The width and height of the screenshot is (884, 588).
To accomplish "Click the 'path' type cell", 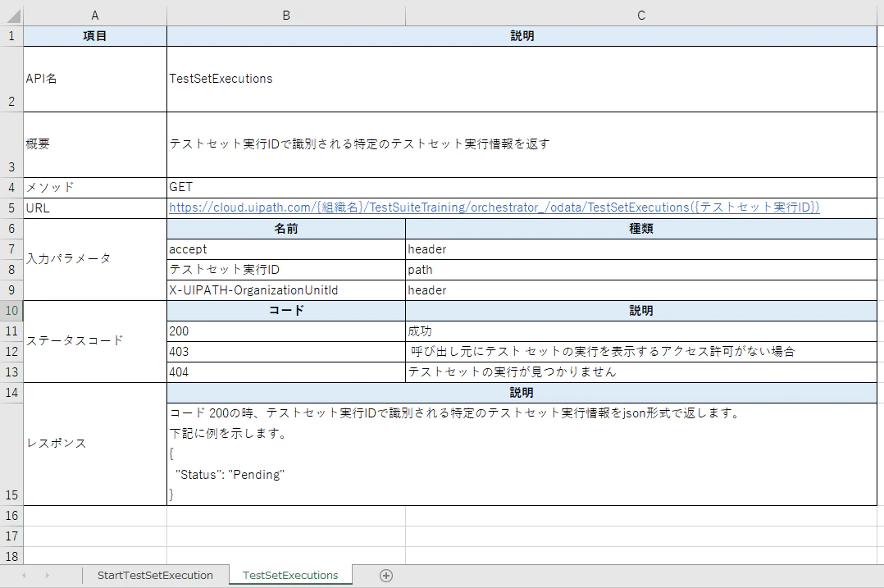I will coord(641,270).
